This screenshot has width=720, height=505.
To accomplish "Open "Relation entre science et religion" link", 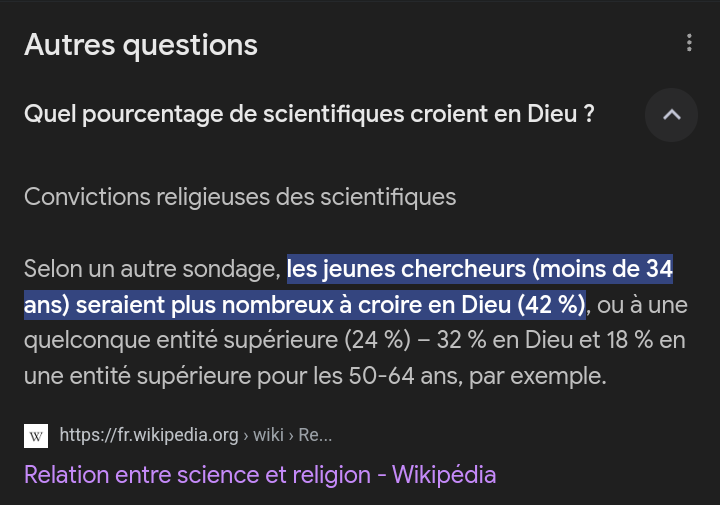I will coord(260,474).
